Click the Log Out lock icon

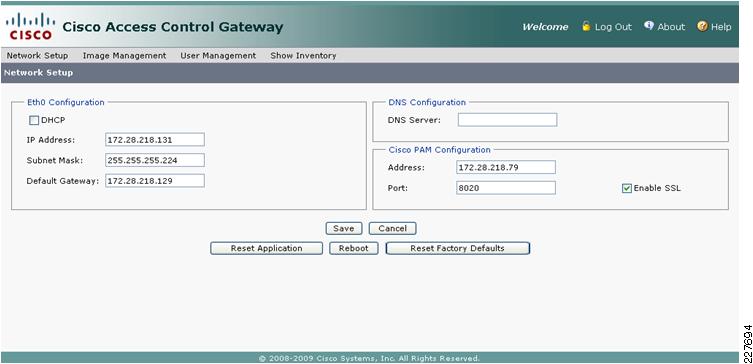coord(586,26)
